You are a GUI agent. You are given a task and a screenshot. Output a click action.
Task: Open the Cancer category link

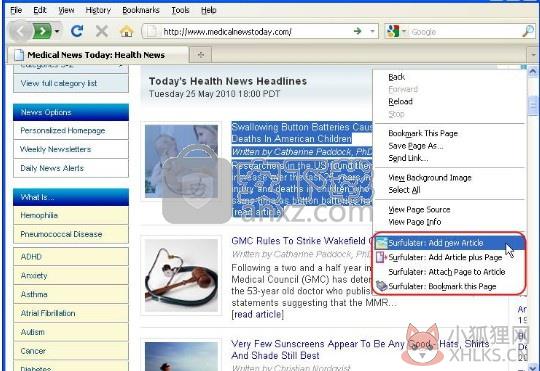pos(33,351)
